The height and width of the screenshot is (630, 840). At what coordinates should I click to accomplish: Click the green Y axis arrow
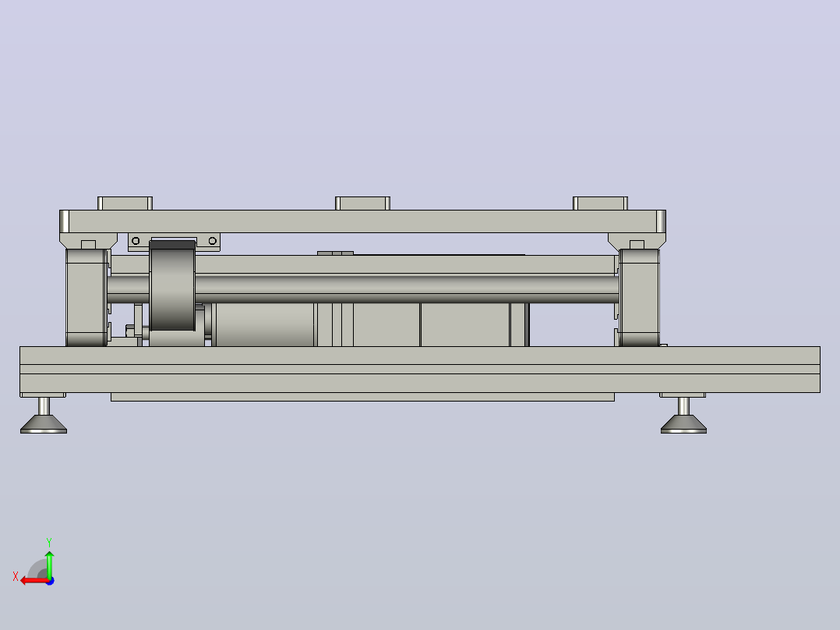click(49, 565)
